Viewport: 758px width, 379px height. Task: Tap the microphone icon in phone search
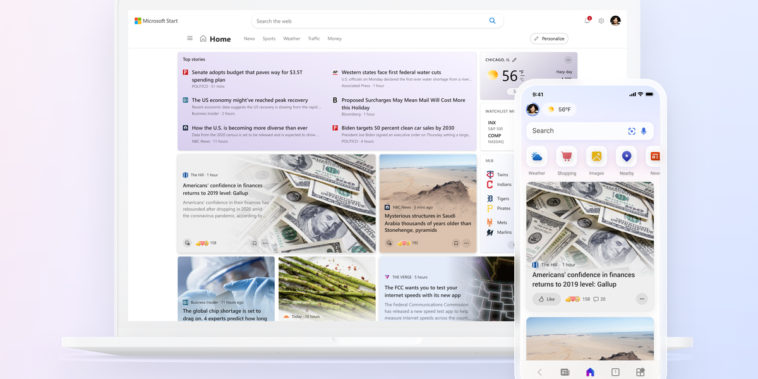[x=643, y=131]
